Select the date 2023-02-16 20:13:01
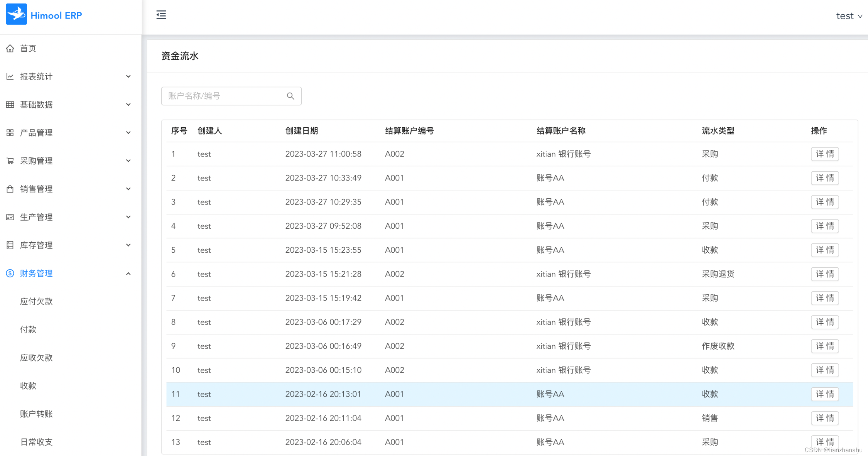The width and height of the screenshot is (868, 456). [x=323, y=394]
